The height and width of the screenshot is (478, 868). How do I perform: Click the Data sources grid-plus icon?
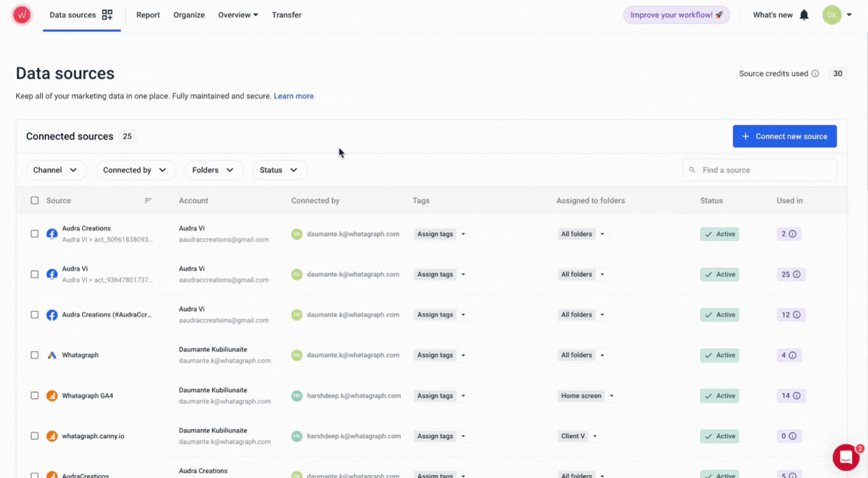tap(107, 15)
